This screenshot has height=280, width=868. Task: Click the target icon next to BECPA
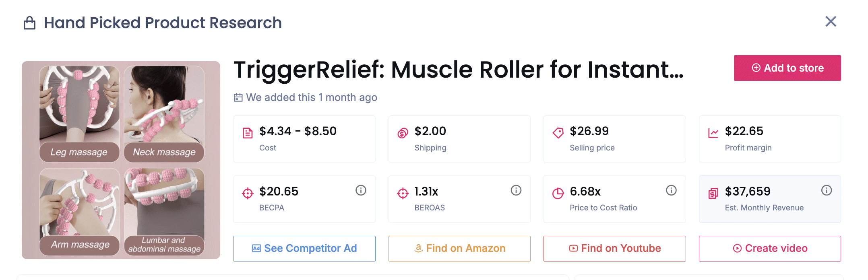247,192
